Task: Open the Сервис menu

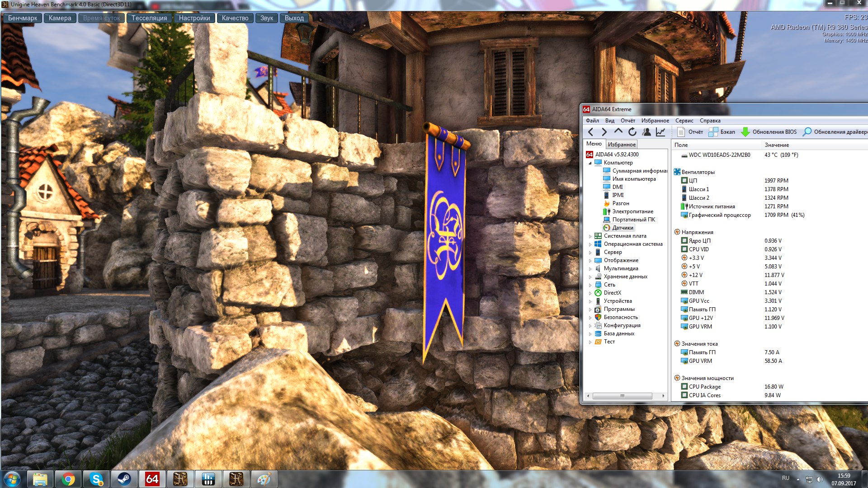Action: pos(684,121)
